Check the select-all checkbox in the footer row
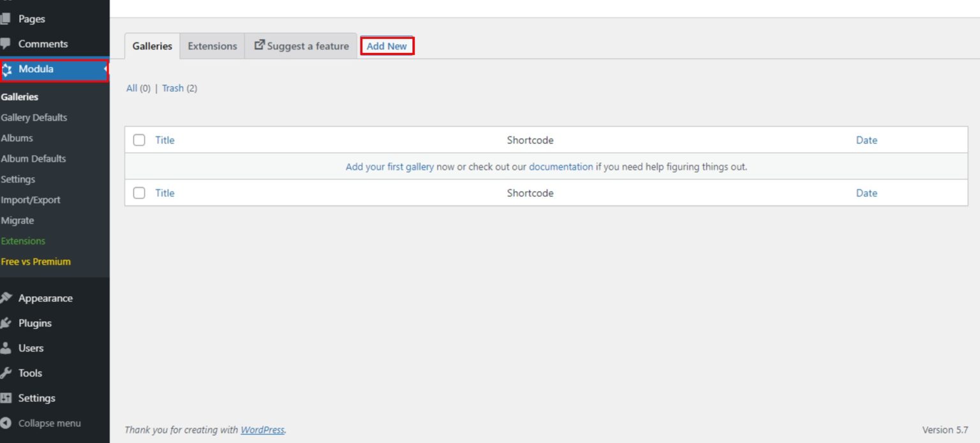 click(x=139, y=193)
